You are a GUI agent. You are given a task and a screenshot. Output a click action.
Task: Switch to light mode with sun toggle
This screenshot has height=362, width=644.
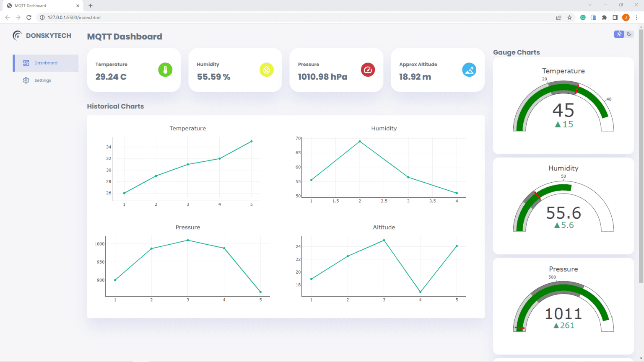(619, 34)
